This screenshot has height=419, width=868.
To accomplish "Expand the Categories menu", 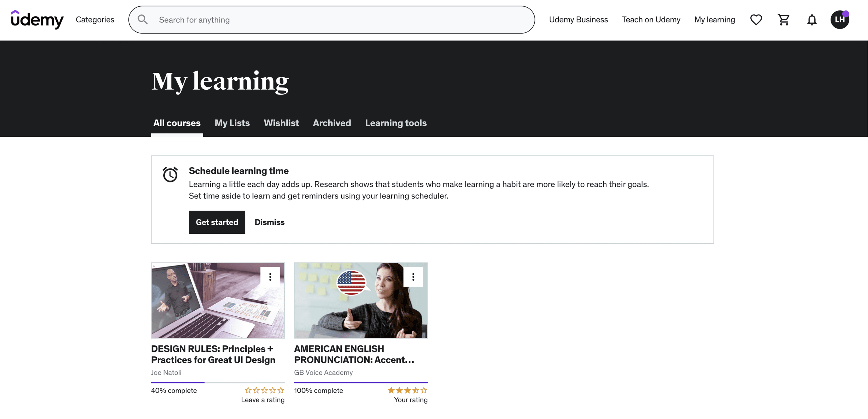I will (95, 19).
